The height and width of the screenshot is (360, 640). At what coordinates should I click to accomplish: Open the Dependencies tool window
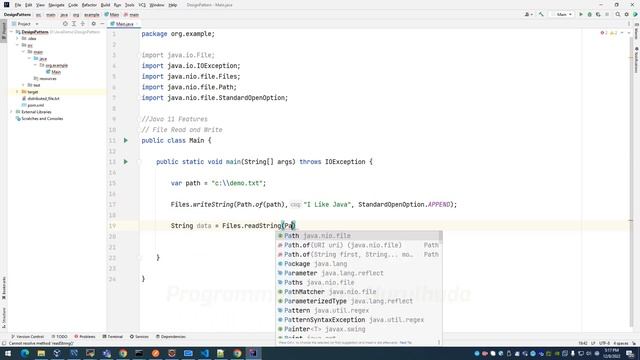coord(171,337)
